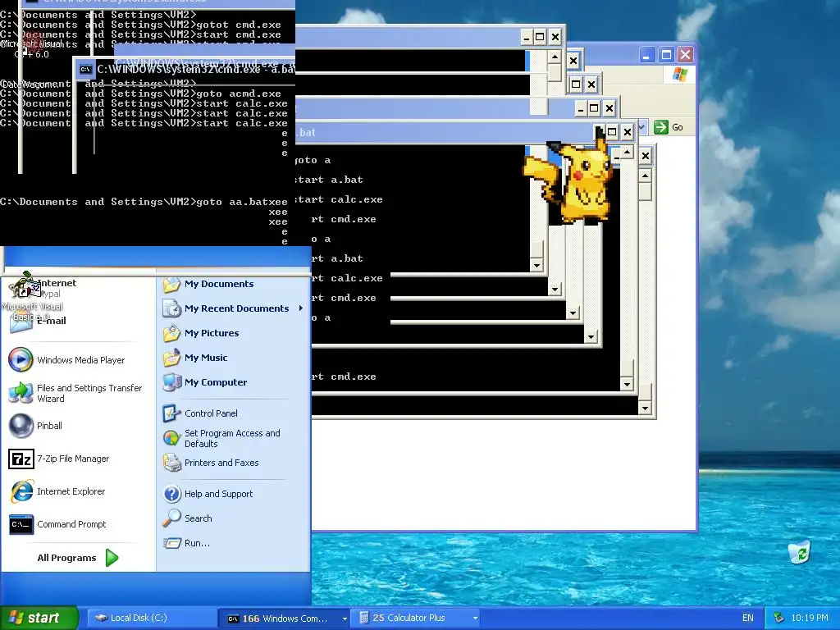Click the .bat window title bar
The height and width of the screenshot is (630, 840).
445,132
